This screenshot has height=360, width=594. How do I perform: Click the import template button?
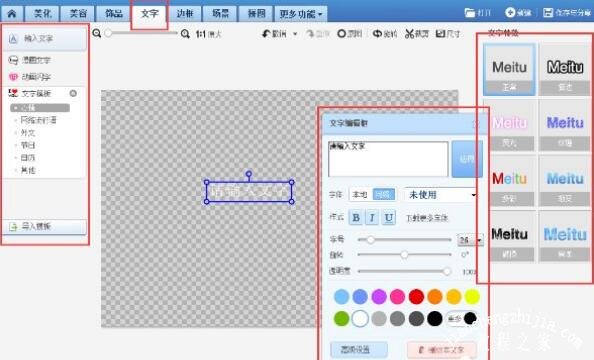[45, 227]
